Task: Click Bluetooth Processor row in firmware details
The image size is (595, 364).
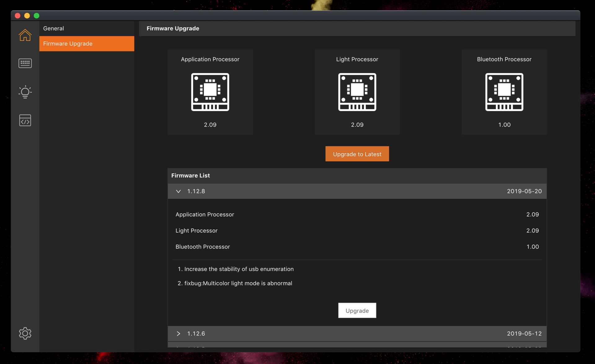Action: pos(357,247)
